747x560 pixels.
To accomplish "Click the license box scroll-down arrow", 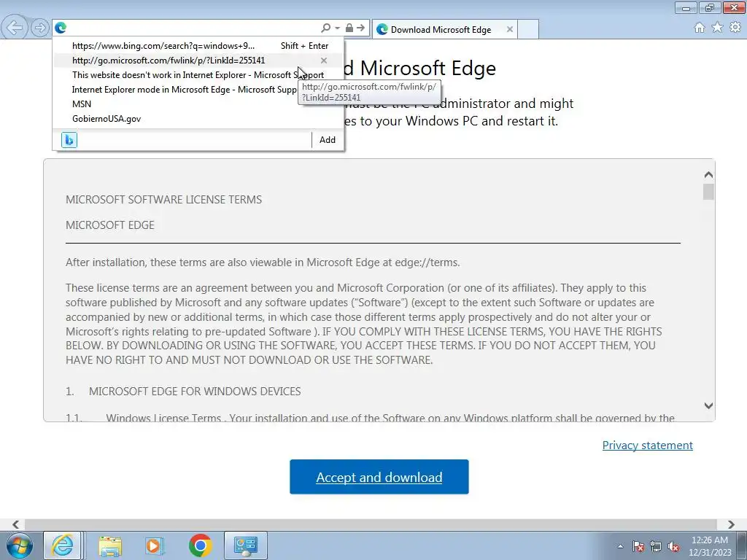I will 708,405.
